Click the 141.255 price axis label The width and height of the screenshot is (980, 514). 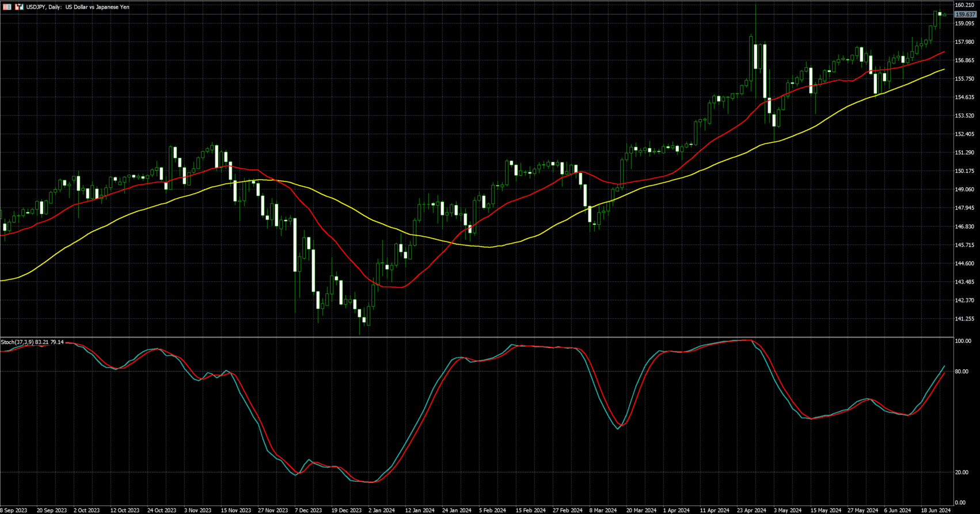coord(964,319)
